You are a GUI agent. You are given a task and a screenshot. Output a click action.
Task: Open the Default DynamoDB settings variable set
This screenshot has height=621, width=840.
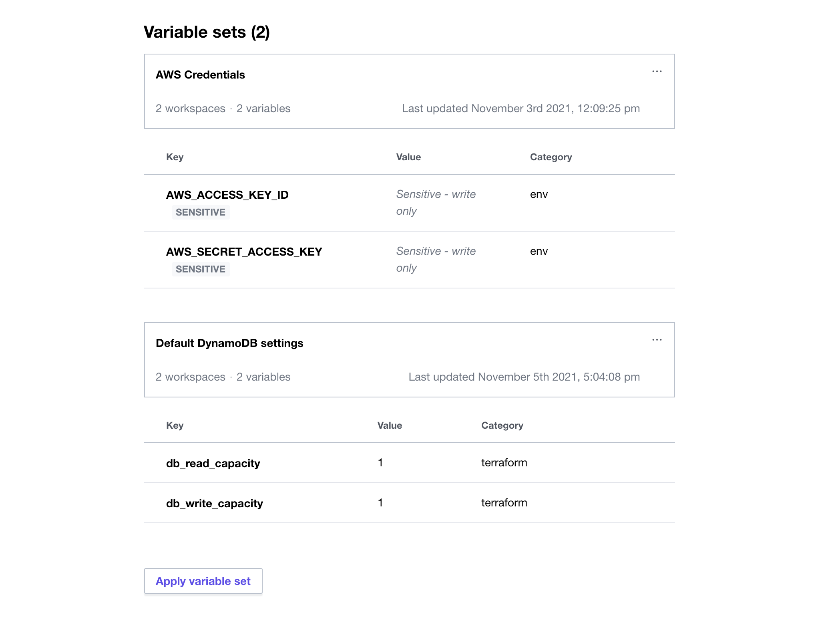[229, 343]
